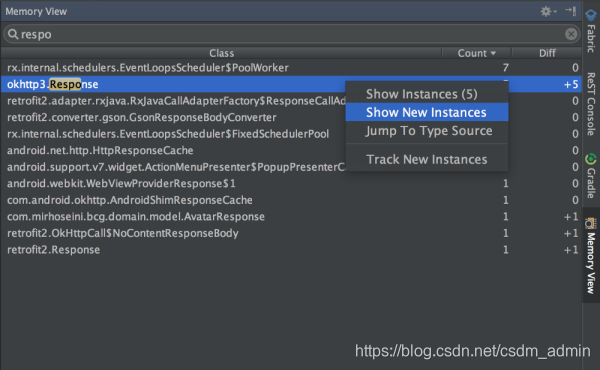Sort by the Class column header

pyautogui.click(x=222, y=53)
